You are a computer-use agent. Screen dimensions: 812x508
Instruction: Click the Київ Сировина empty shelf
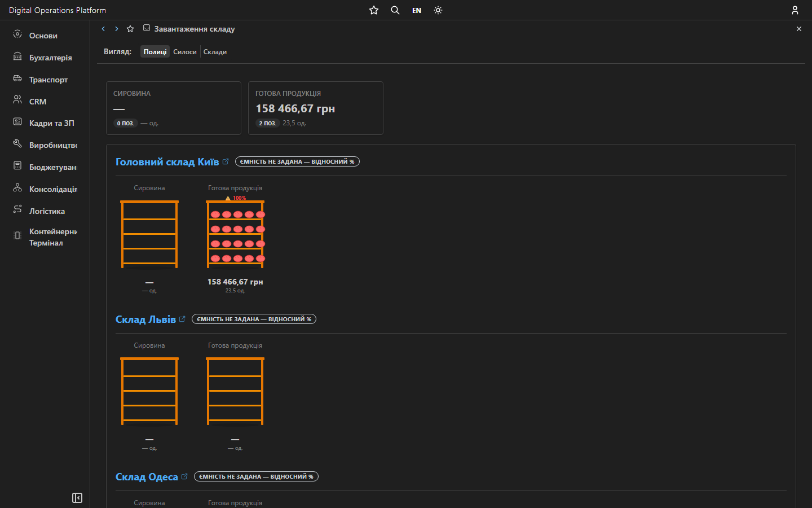149,234
